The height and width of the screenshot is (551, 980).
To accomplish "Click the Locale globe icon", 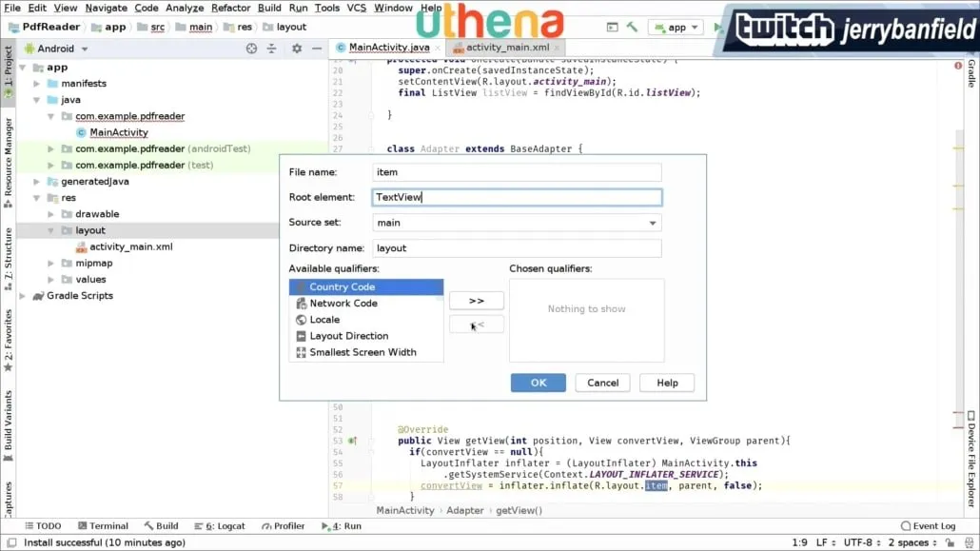I will click(301, 320).
